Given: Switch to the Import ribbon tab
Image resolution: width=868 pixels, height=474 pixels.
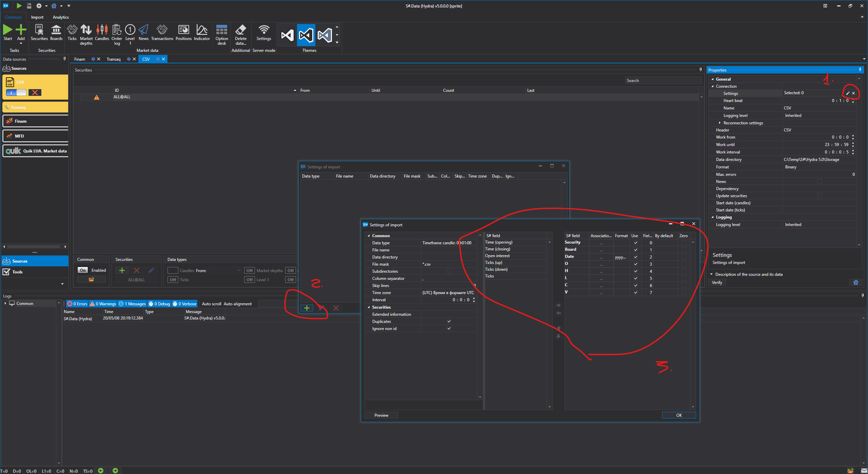Looking at the screenshot, I should [37, 17].
